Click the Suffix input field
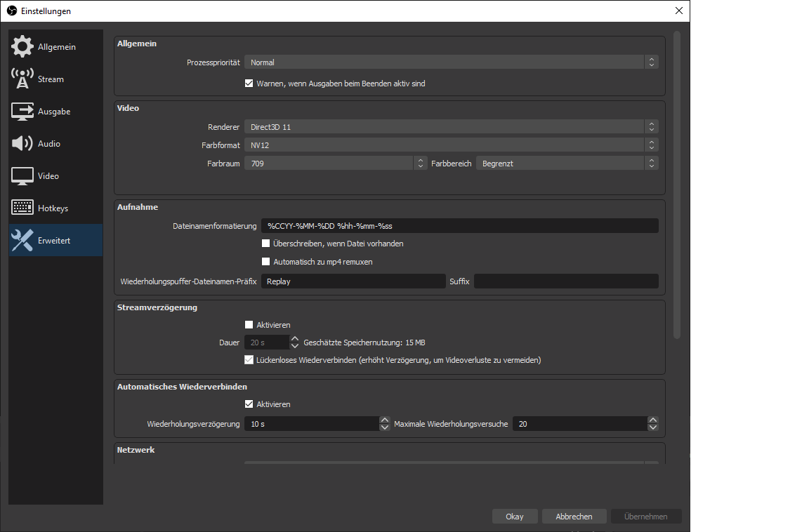Viewport: 809px width, 532px height. (x=566, y=281)
